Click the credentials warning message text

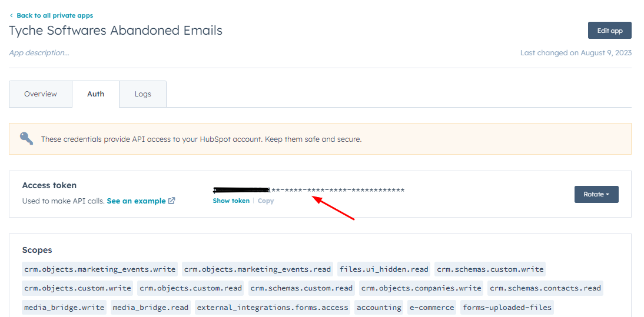pyautogui.click(x=201, y=139)
